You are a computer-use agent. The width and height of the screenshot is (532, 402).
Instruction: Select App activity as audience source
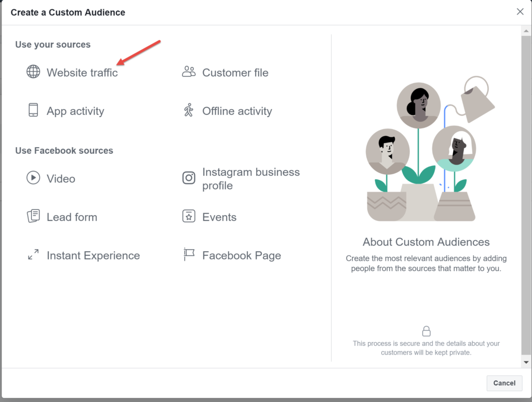[75, 111]
